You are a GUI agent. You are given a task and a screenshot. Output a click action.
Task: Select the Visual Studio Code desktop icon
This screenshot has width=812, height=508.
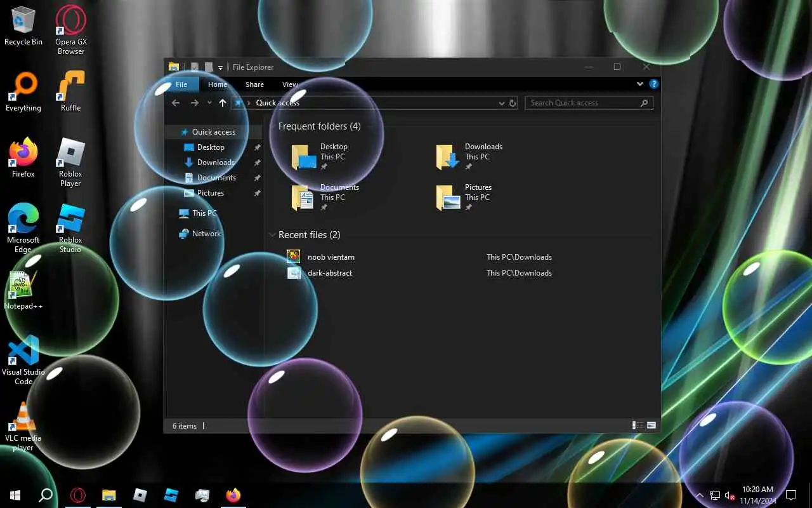[x=23, y=361]
